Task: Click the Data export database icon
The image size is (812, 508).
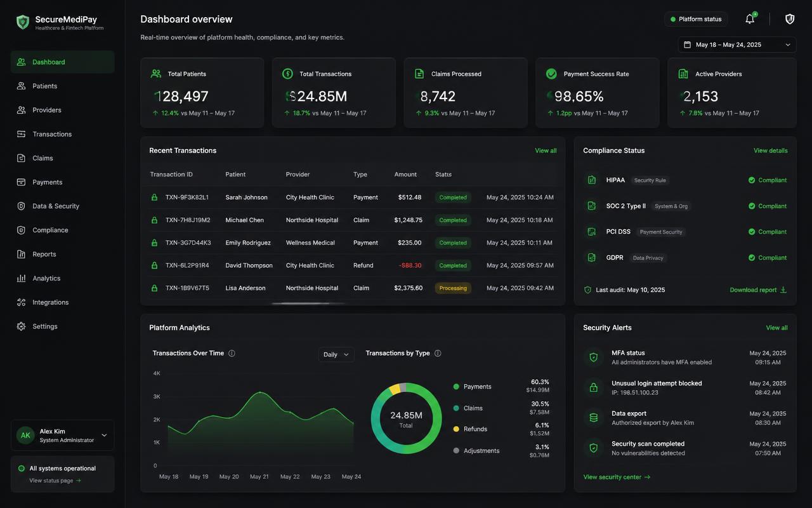Action: coord(594,418)
